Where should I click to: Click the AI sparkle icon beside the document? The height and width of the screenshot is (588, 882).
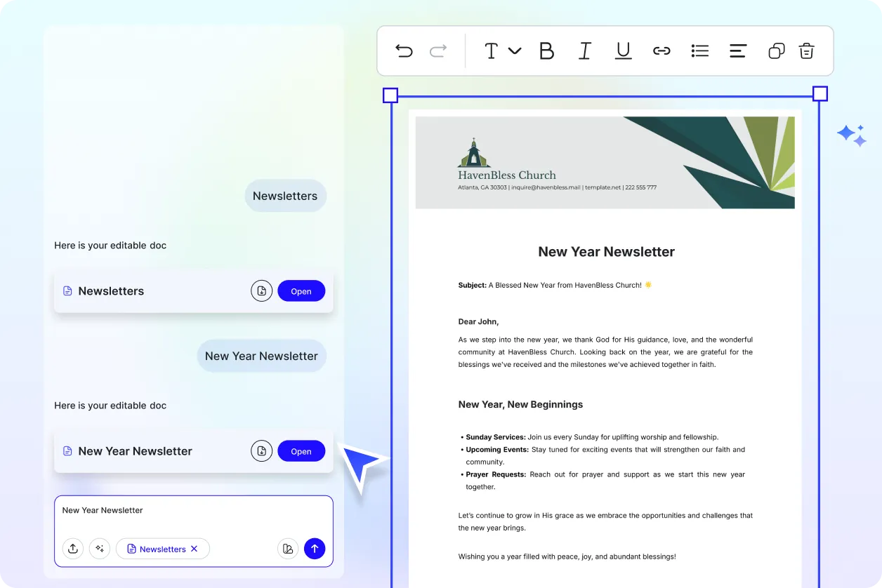852,135
